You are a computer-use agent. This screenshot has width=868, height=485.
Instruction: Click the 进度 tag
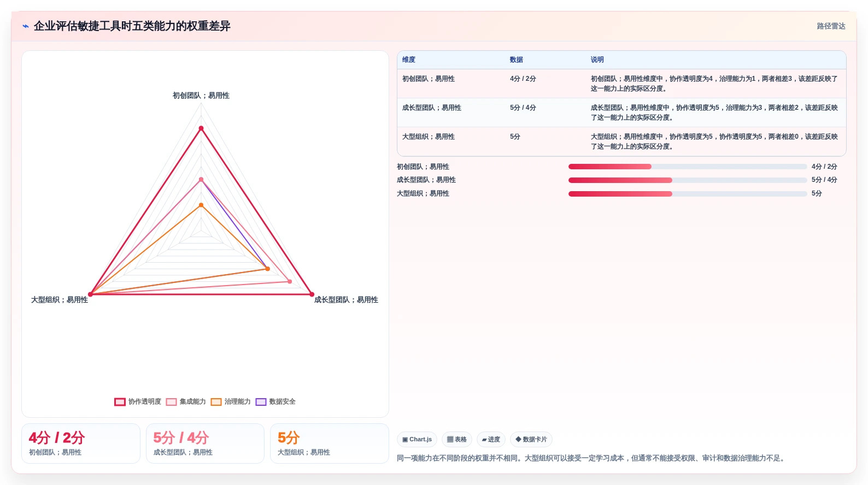[491, 439]
